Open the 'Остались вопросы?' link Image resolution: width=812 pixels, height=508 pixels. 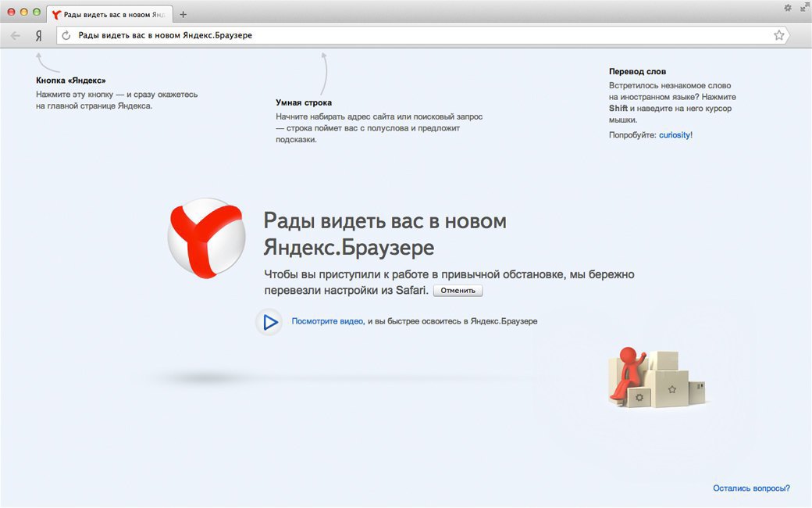751,488
